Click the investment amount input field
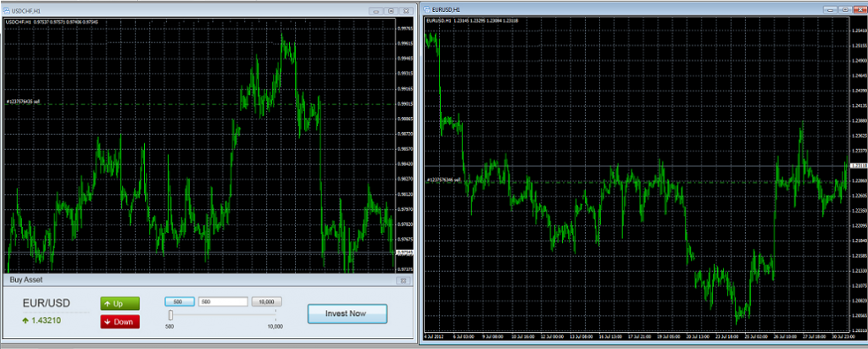868x349 pixels. pyautogui.click(x=223, y=301)
